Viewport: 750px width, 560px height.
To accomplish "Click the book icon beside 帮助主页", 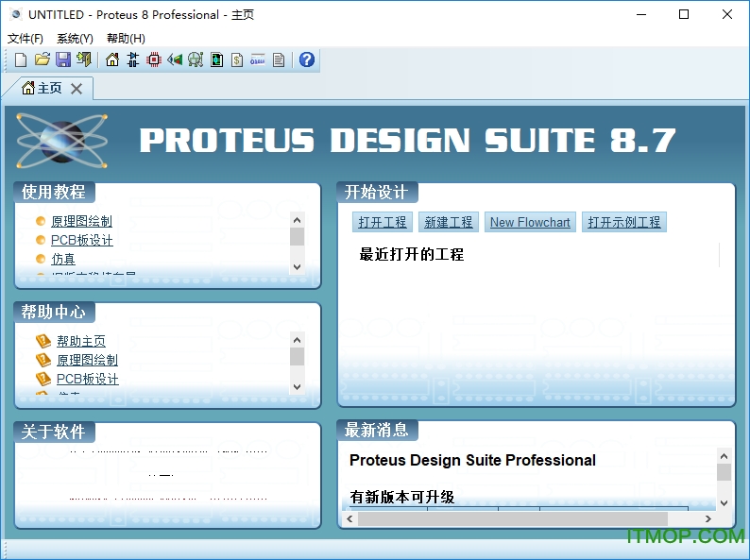I will pyautogui.click(x=43, y=341).
